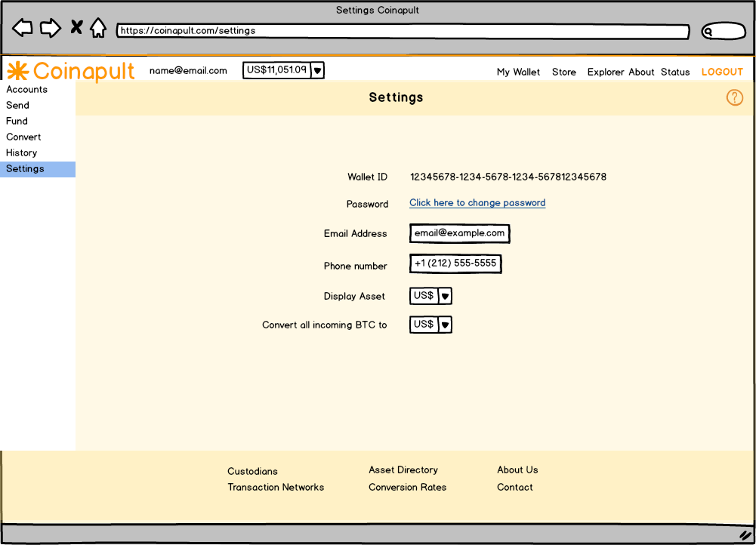Visit the Conversion Rates footer link
Viewport: 756px width, 545px height.
pos(407,487)
